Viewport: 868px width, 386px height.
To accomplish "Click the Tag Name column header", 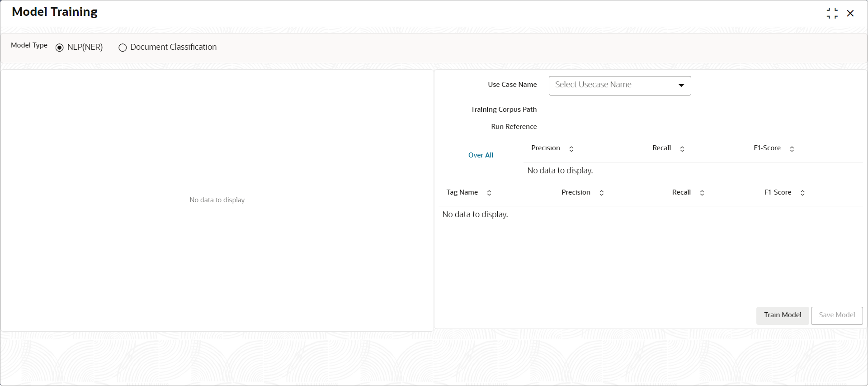I will pos(462,192).
